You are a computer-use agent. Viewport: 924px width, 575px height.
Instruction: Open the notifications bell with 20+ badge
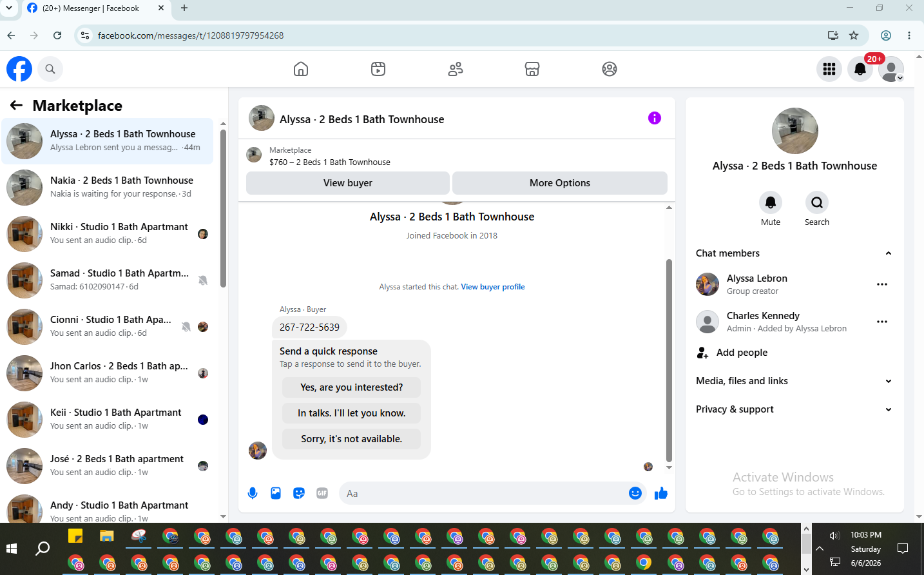[860, 69]
